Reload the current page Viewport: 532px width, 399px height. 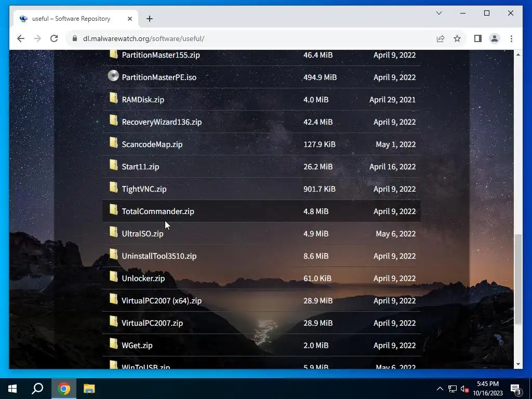54,38
